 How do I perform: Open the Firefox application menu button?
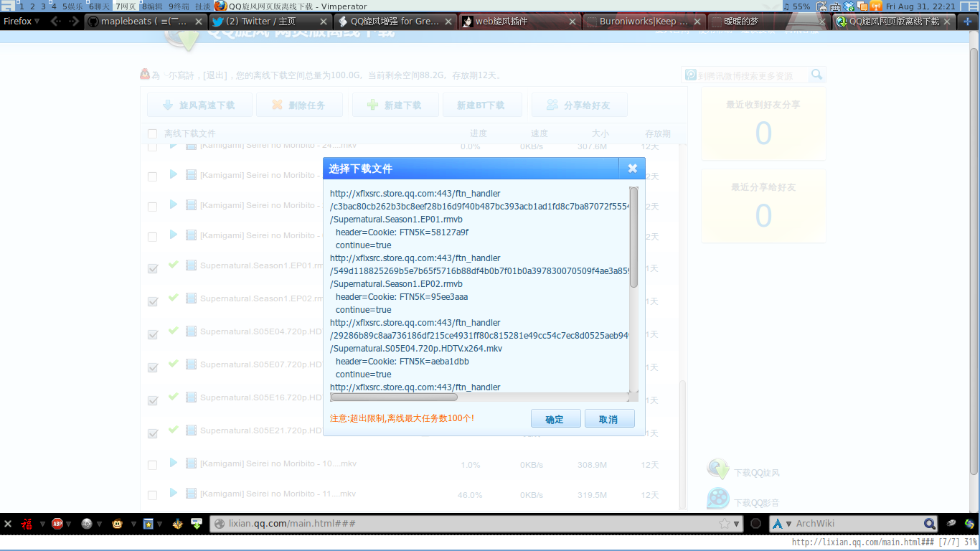coord(22,22)
